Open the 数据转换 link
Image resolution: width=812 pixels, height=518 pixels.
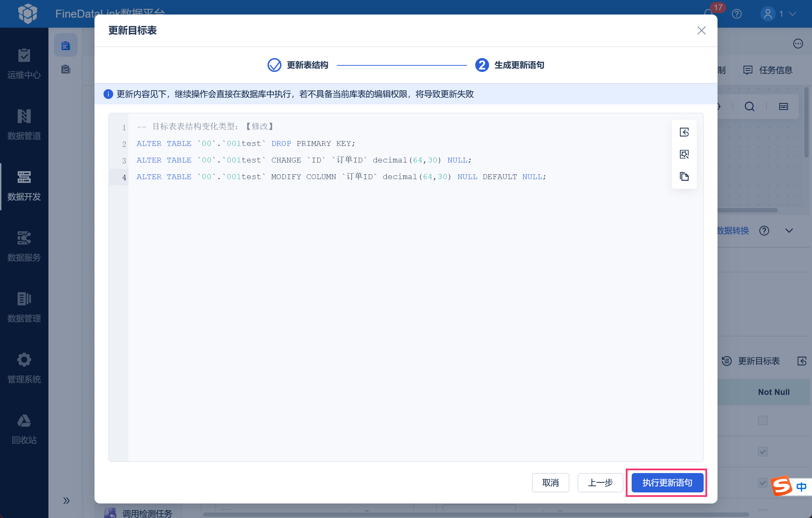click(x=733, y=231)
